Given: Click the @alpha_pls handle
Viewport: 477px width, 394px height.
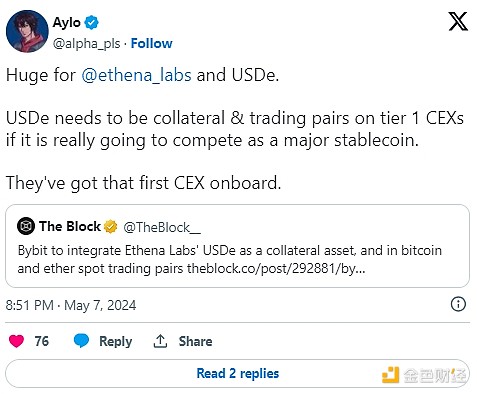Looking at the screenshot, I should (x=86, y=44).
